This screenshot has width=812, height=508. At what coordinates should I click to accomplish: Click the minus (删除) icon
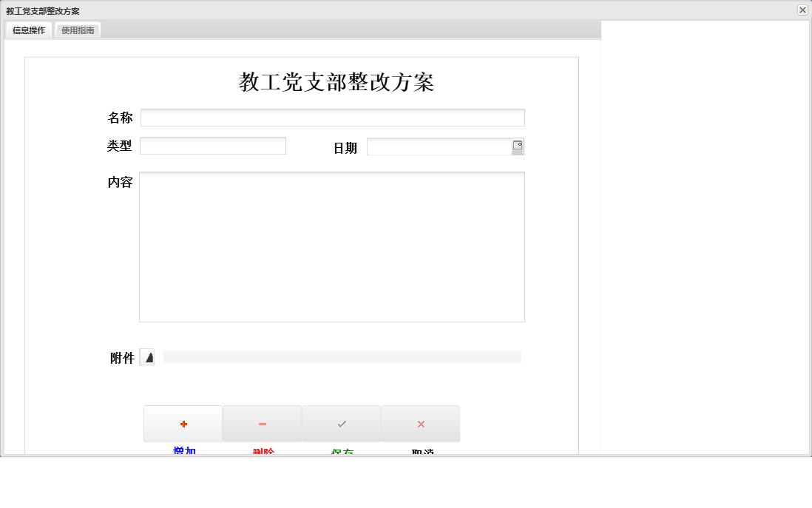pyautogui.click(x=262, y=423)
